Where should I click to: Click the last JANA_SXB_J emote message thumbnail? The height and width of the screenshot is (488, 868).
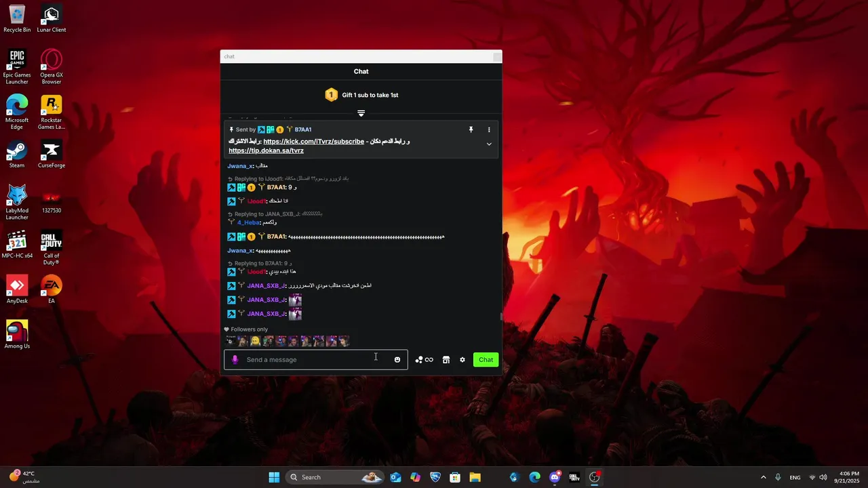[295, 314]
